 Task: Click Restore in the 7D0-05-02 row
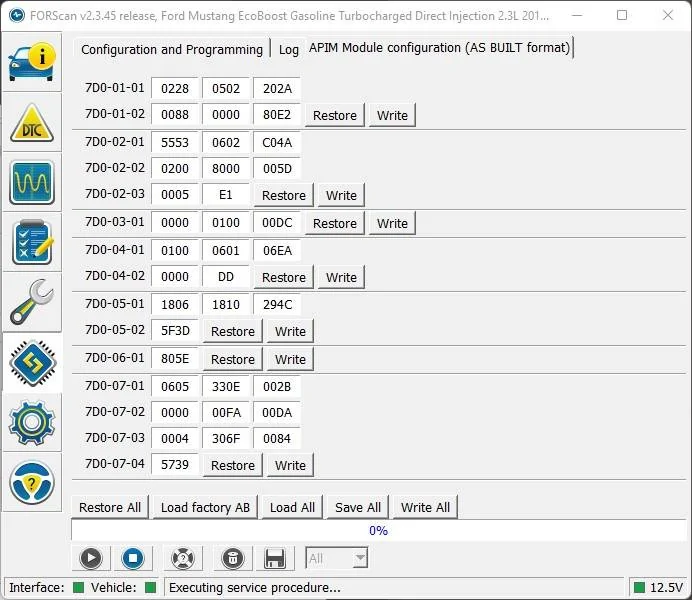[x=233, y=331]
